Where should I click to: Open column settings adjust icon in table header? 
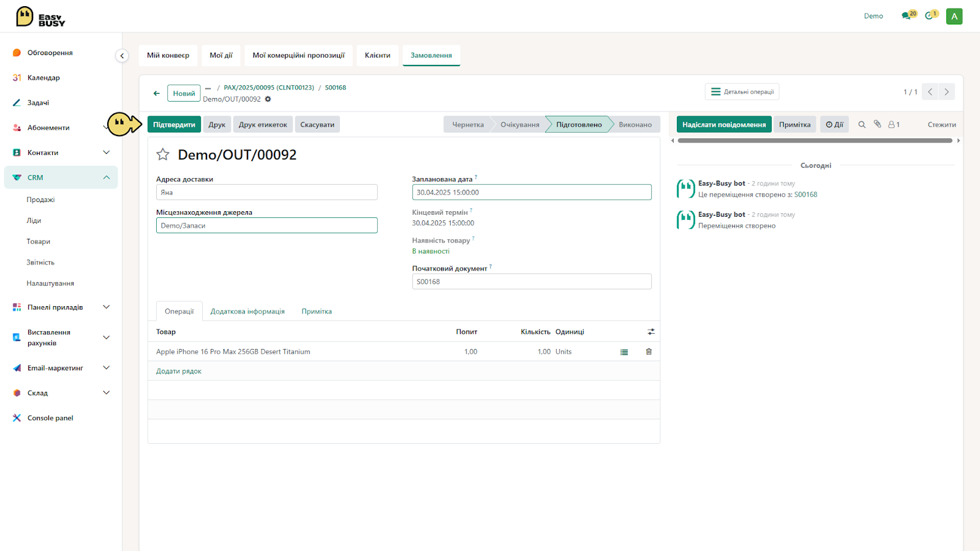point(651,331)
